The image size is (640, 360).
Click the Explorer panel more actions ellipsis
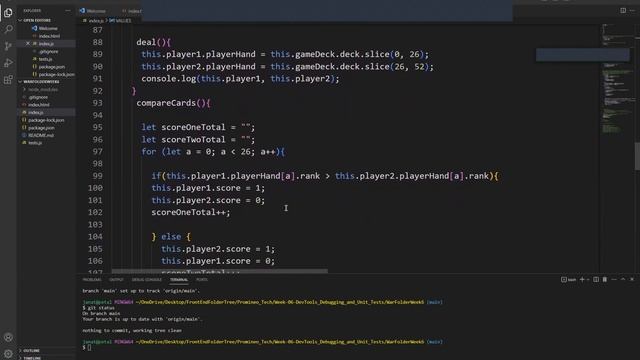68,10
